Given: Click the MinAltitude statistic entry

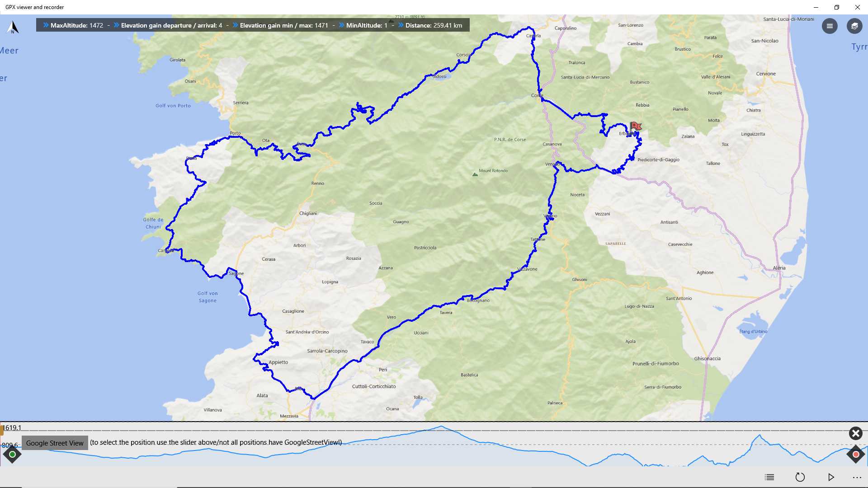Looking at the screenshot, I should coord(366,25).
